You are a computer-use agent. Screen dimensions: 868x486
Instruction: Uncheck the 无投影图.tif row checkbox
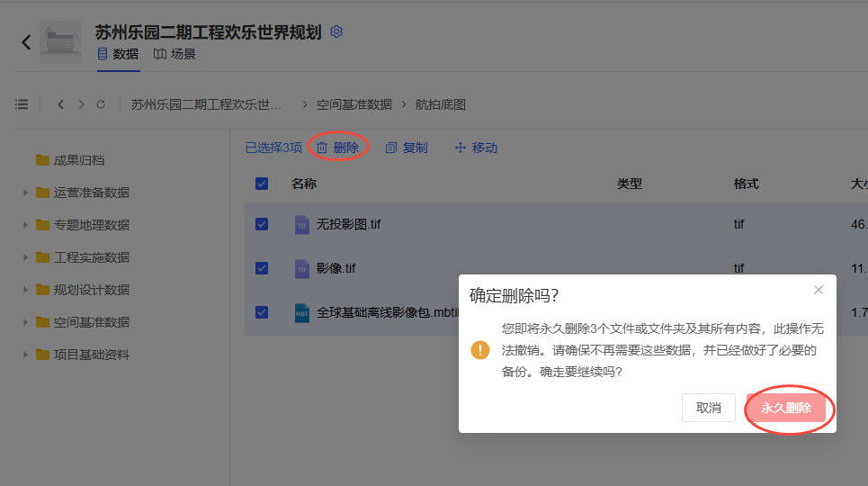pyautogui.click(x=262, y=224)
